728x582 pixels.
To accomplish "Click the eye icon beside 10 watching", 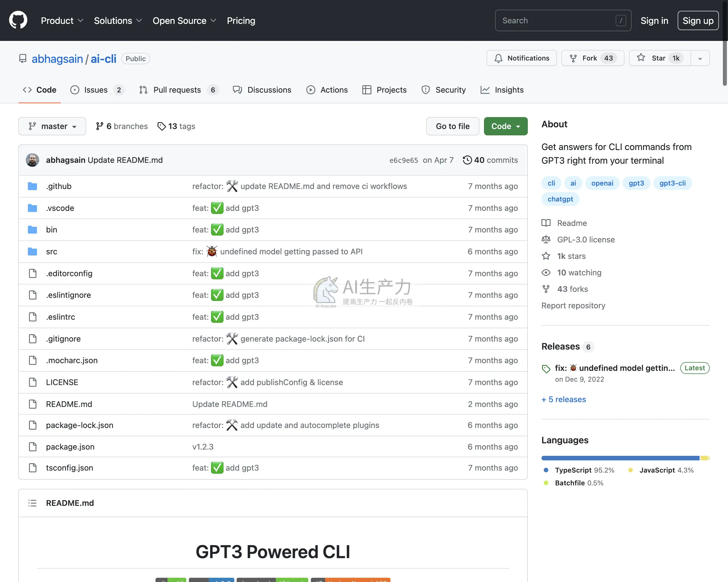I will [x=546, y=273].
